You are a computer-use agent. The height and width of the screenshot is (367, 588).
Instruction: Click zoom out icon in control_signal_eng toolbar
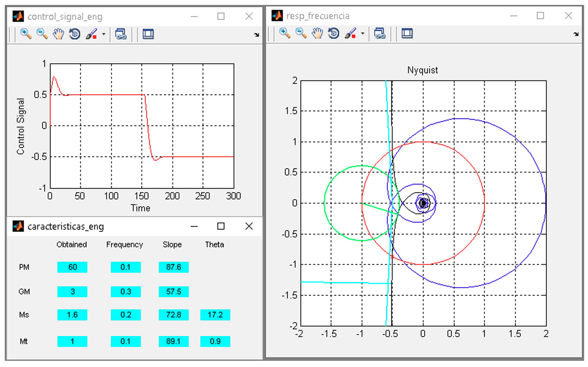click(42, 34)
